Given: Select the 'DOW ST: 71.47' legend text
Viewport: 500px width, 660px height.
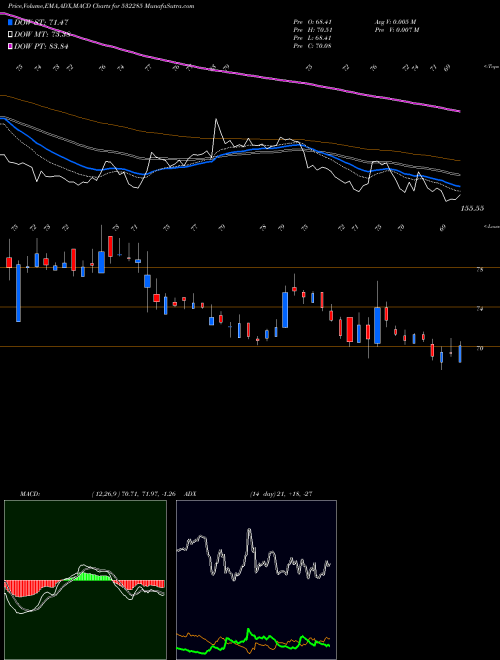Looking at the screenshot, I should (x=41, y=22).
